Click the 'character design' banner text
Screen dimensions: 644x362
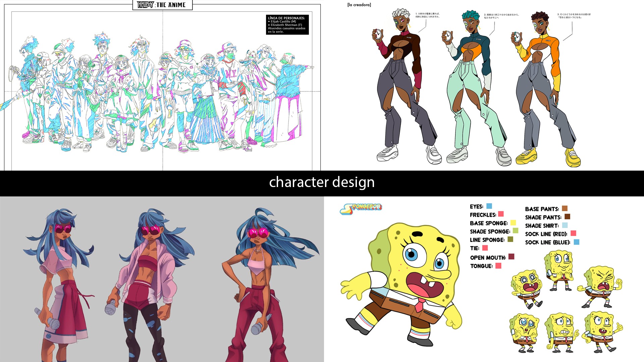(x=322, y=182)
